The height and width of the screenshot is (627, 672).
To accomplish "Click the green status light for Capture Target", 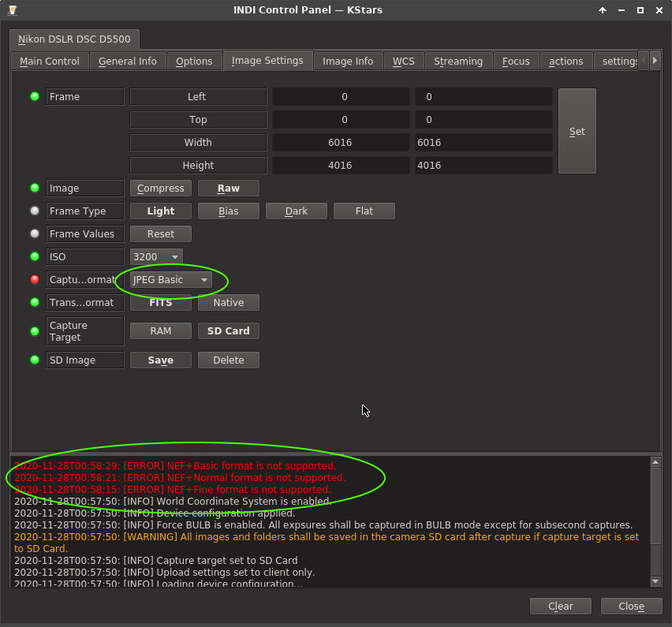I will click(x=35, y=331).
